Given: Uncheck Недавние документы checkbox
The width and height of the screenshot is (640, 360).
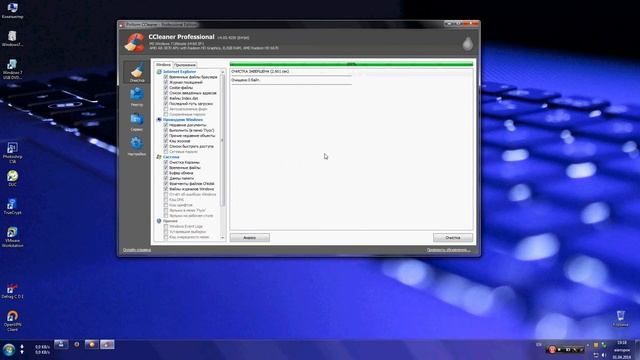Looking at the screenshot, I should tap(166, 125).
